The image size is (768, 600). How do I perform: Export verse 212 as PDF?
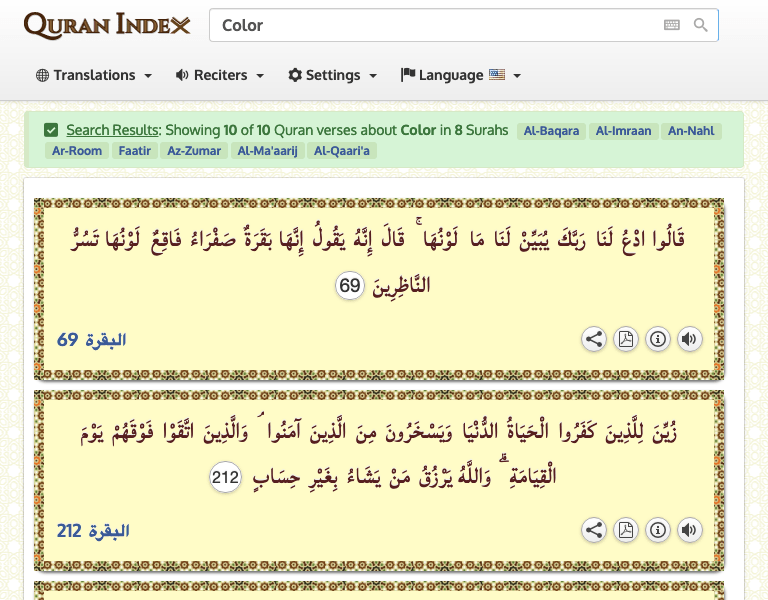click(x=625, y=530)
